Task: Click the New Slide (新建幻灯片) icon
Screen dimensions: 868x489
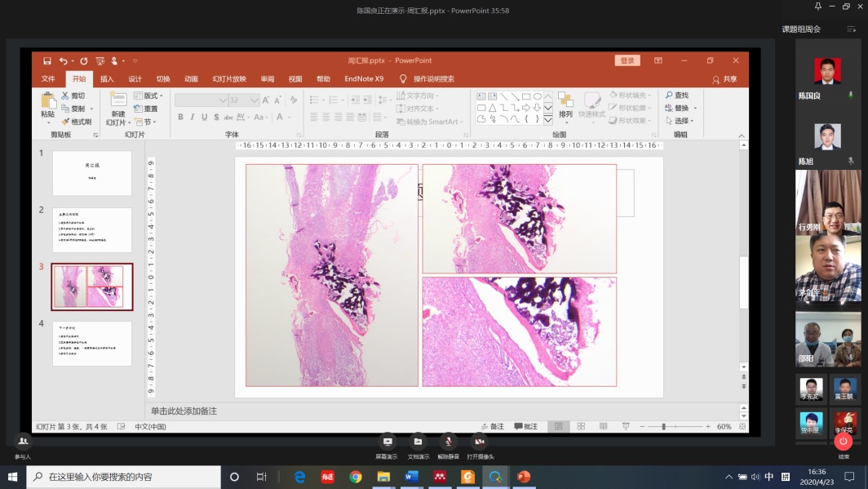Action: [x=118, y=100]
